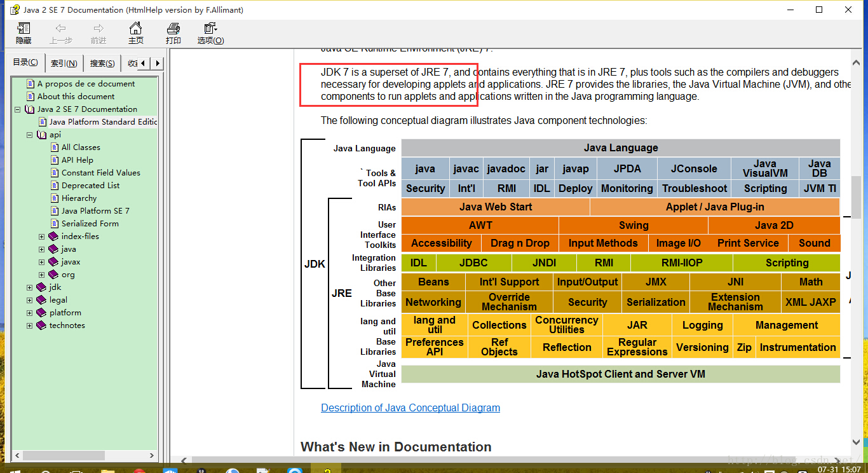Click the 'Print Service' diagram cell
Viewport: 868px width, 473px height.
pyautogui.click(x=748, y=243)
